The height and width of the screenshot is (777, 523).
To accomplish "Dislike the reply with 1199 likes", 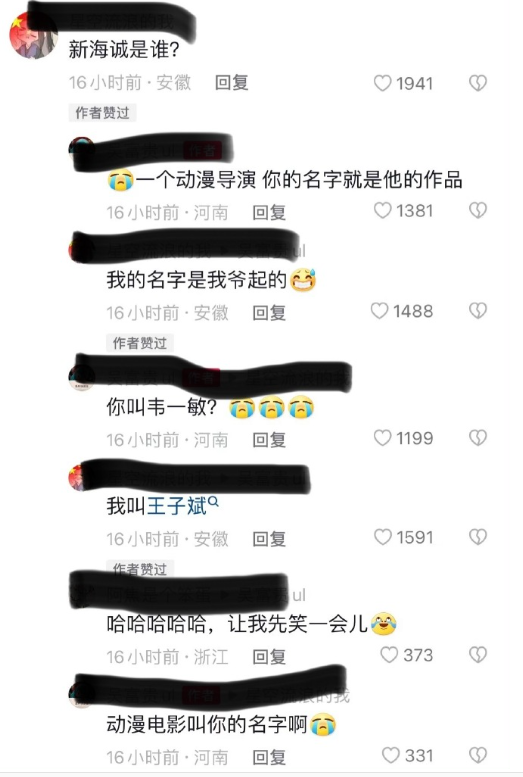I will click(x=478, y=438).
